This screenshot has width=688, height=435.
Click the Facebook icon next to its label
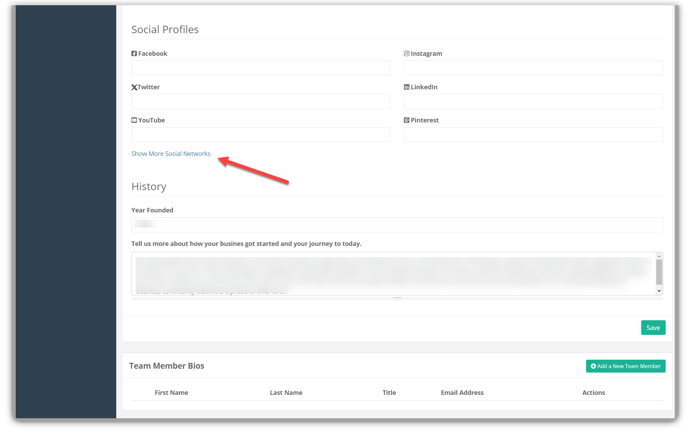134,54
